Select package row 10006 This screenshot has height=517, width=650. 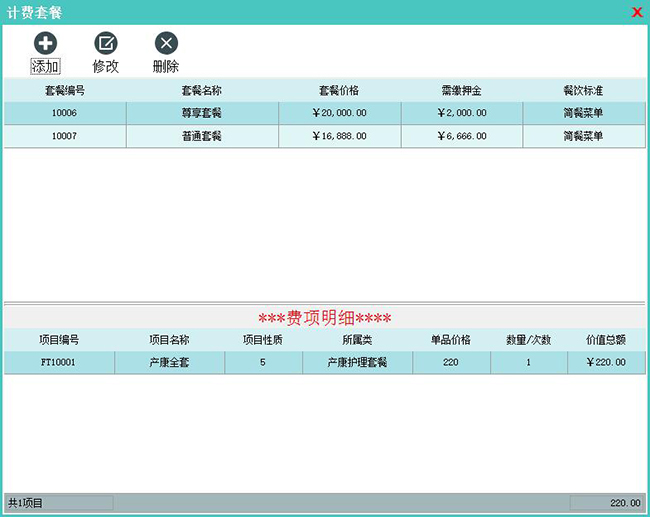tap(64, 113)
